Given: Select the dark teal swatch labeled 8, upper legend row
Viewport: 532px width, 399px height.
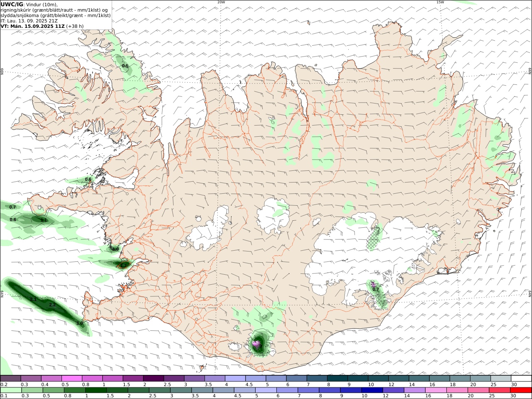Looking at the screenshot, I should tap(337, 378).
